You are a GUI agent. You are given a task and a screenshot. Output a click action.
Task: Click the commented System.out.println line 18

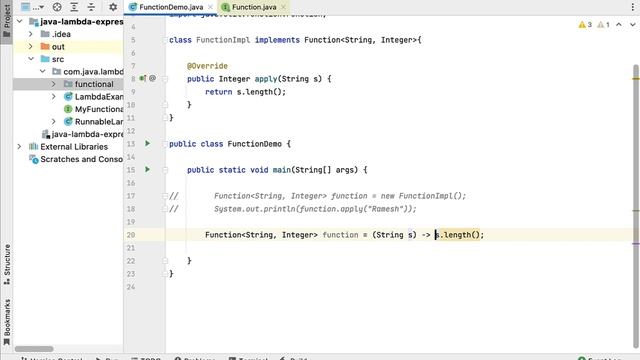click(x=315, y=209)
